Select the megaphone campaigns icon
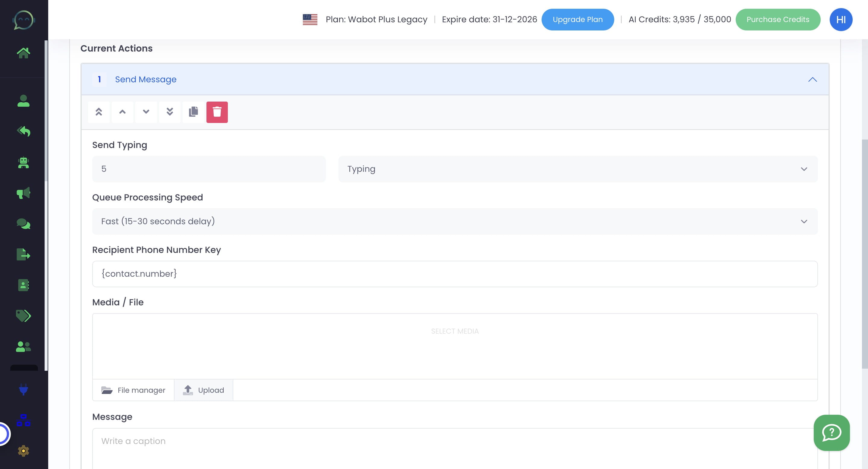 [23, 193]
